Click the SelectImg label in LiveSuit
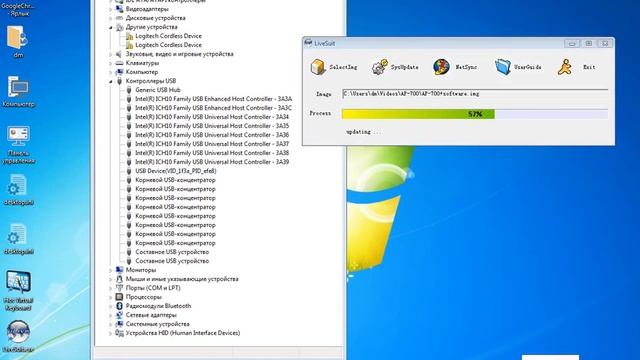The width and height of the screenshot is (640, 360). [x=343, y=67]
